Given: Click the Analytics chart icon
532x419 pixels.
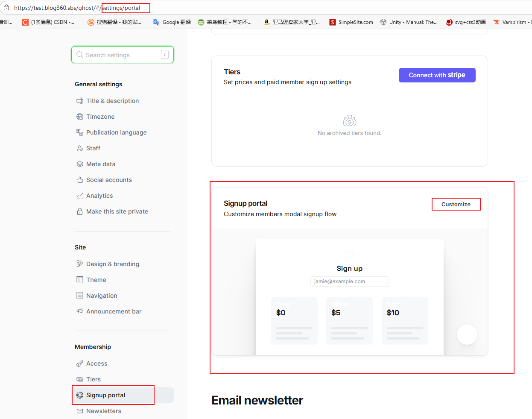Looking at the screenshot, I should [x=80, y=196].
